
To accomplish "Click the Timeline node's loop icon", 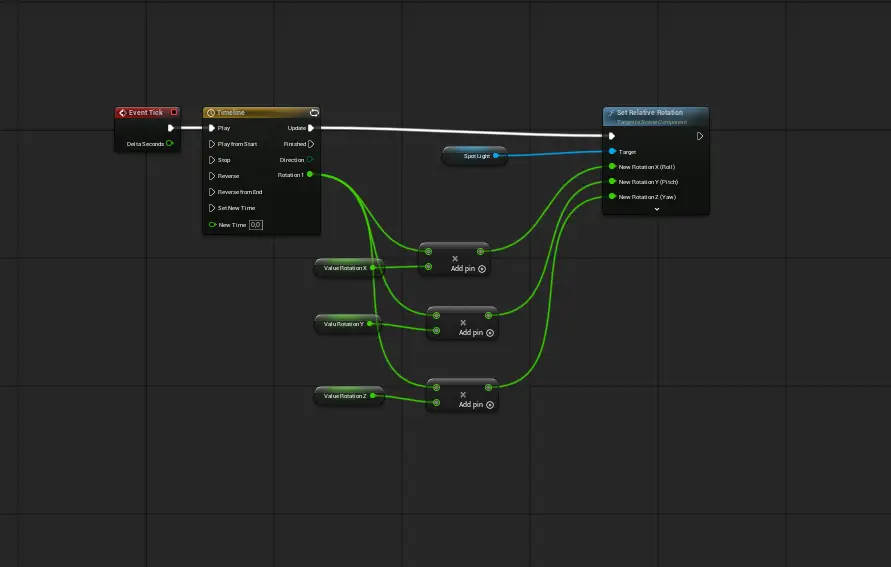I will coord(314,113).
